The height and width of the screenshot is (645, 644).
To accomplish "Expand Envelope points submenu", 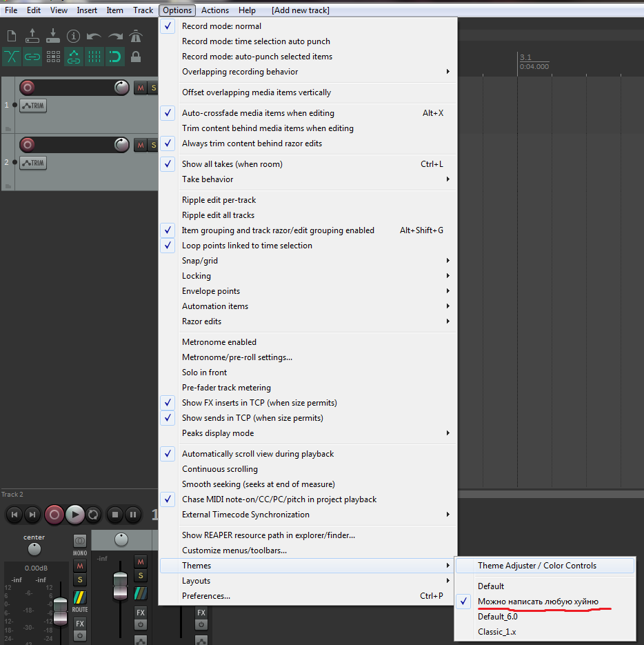I will click(308, 291).
